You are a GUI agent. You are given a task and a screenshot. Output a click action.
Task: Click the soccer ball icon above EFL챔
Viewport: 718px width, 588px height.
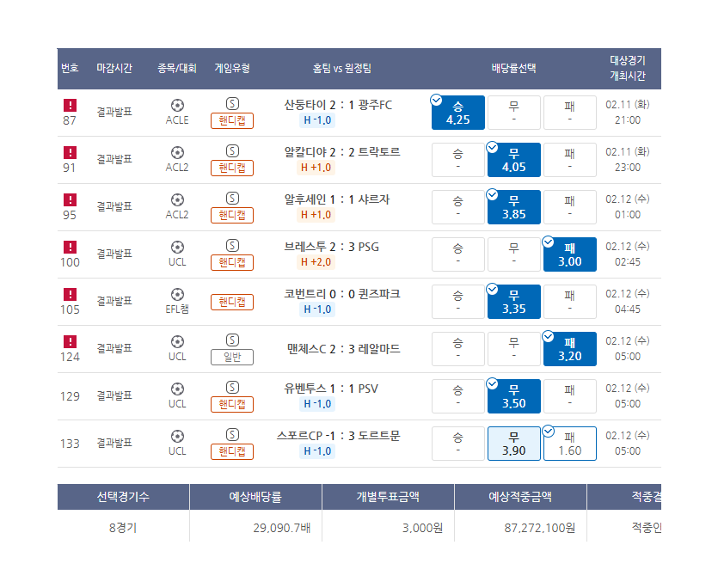(177, 294)
